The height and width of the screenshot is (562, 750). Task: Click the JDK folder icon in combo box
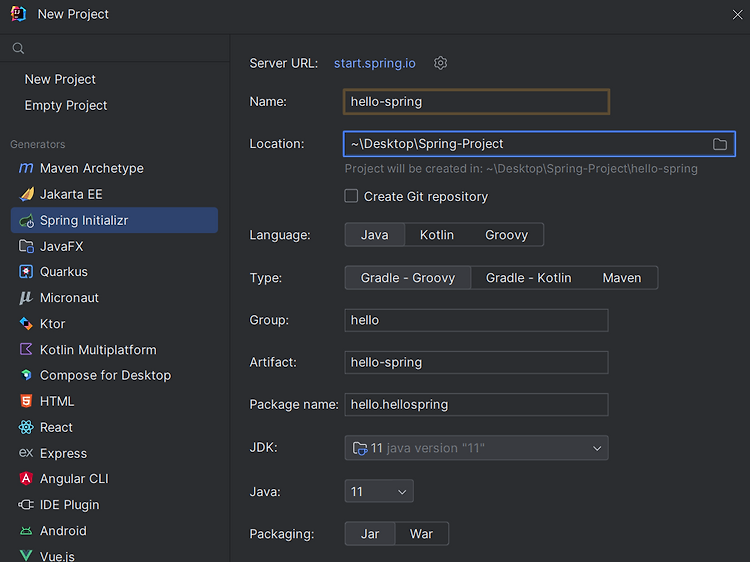(x=360, y=448)
